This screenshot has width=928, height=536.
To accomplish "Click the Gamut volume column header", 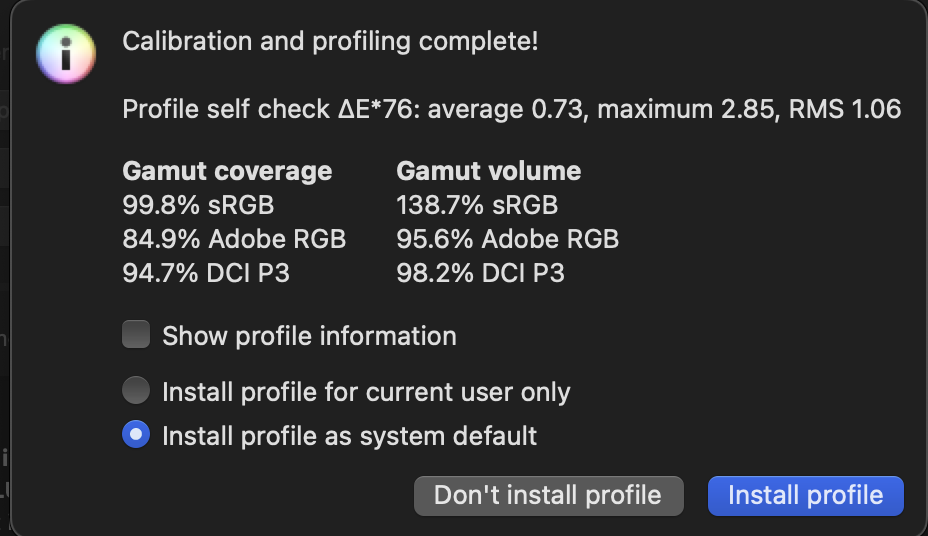I will [x=488, y=171].
